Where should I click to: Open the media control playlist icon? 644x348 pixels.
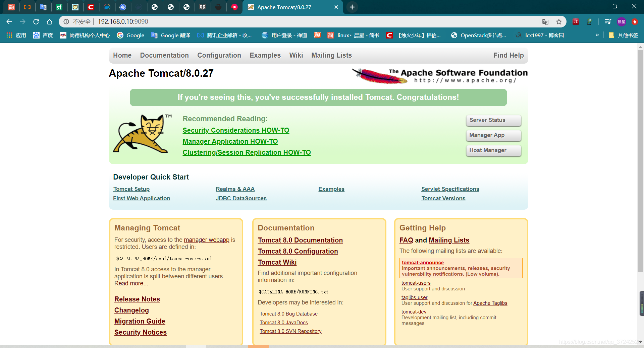point(607,22)
